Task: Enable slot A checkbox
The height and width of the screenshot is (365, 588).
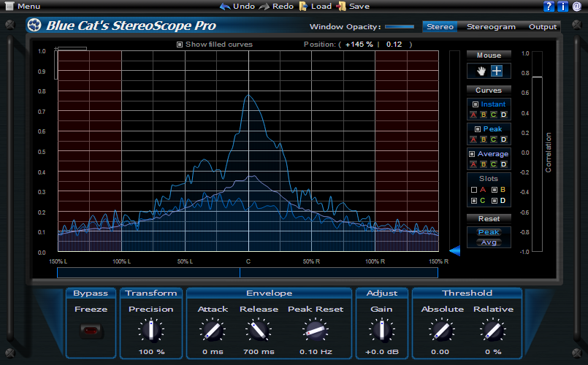Action: pyautogui.click(x=474, y=190)
